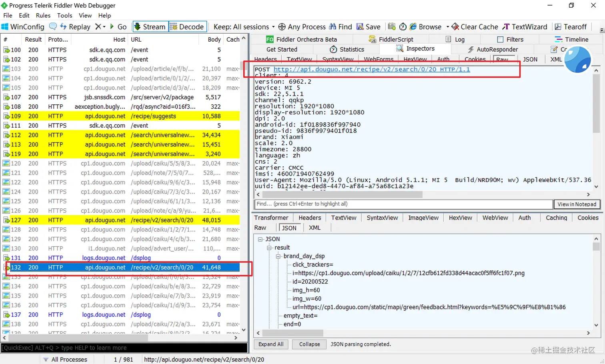The image size is (605, 364).
Task: Toggle Decode mode on the toolbar
Action: (187, 27)
